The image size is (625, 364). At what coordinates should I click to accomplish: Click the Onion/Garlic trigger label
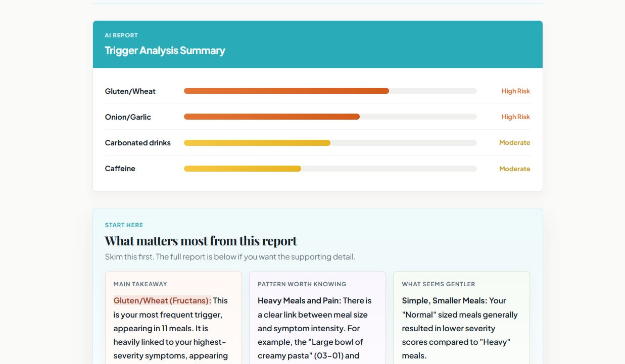pos(128,117)
